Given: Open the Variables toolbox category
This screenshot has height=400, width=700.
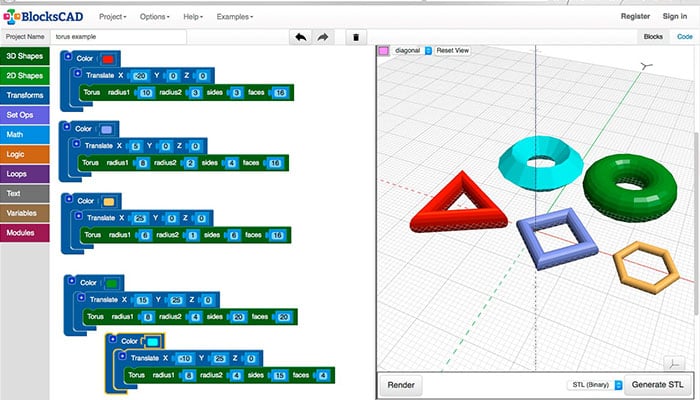Looking at the screenshot, I should click(x=25, y=213).
